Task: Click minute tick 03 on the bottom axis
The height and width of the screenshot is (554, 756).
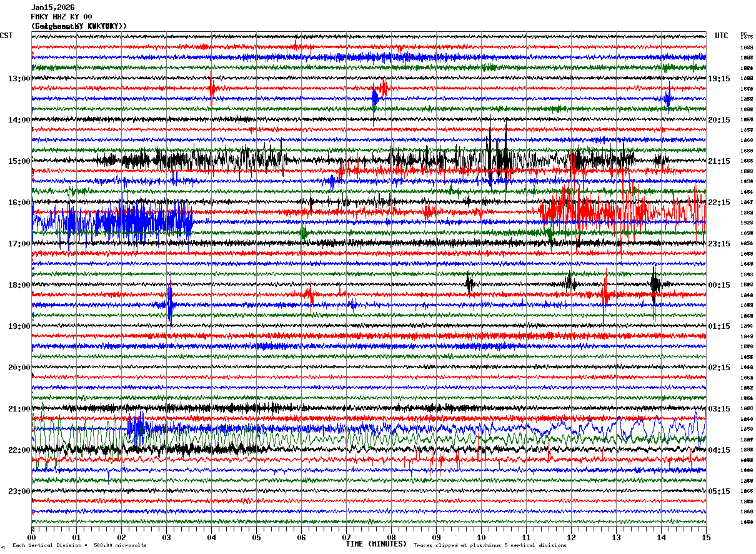Action: pyautogui.click(x=166, y=537)
